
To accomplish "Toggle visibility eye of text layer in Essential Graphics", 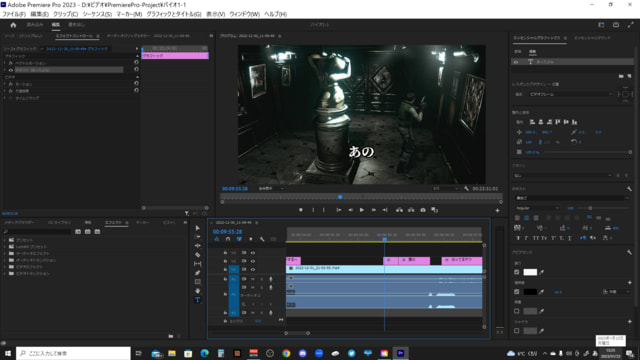I will [x=516, y=62].
